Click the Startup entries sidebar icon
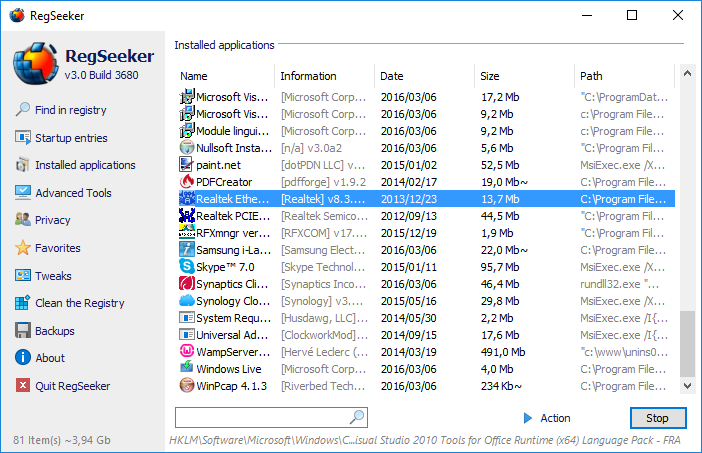This screenshot has width=702, height=453. [x=22, y=137]
